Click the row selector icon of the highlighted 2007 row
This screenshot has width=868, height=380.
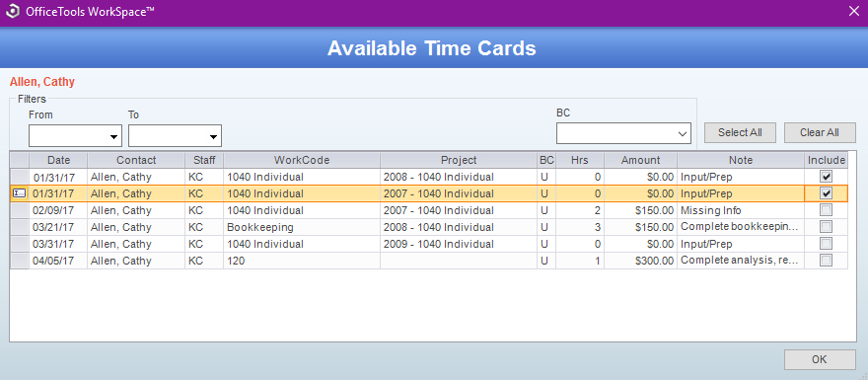point(20,193)
